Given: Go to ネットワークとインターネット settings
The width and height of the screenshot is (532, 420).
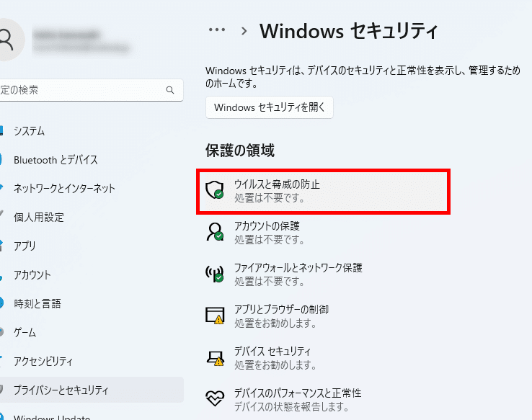Looking at the screenshot, I should tap(64, 189).
